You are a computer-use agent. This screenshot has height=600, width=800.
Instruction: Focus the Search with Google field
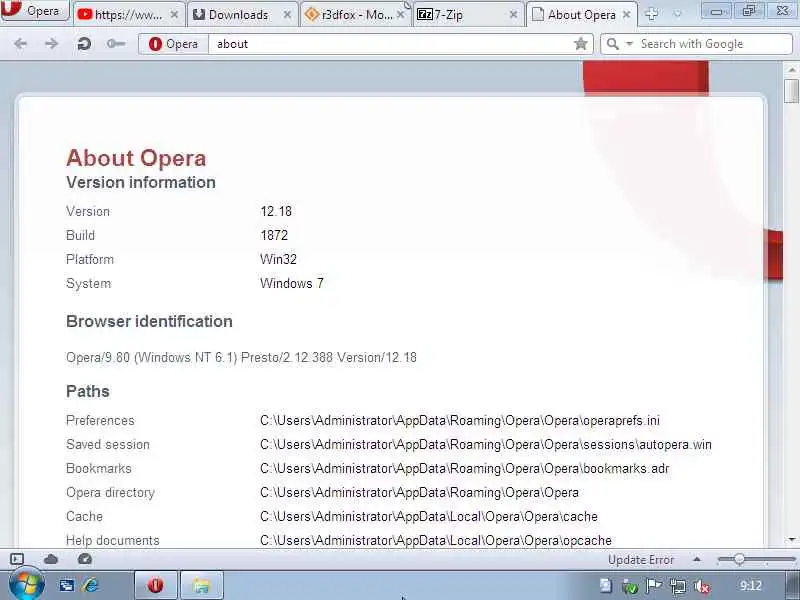714,44
